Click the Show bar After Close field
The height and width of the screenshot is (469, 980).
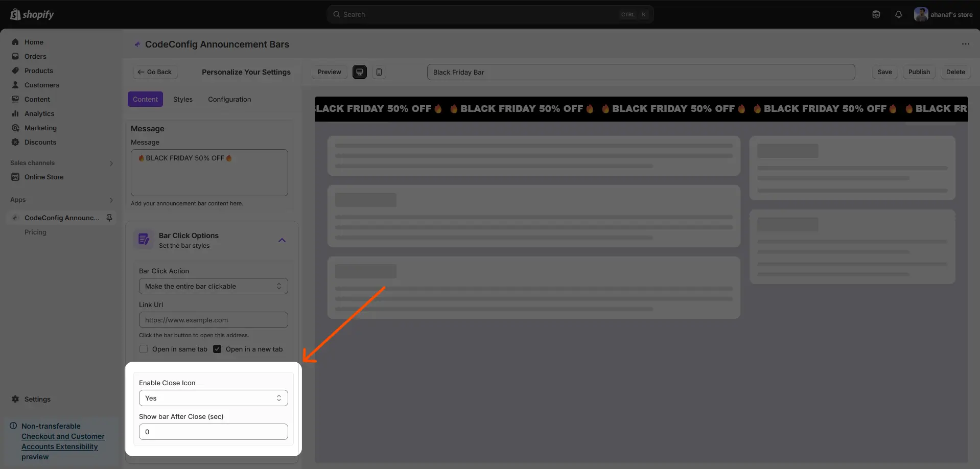pos(213,432)
